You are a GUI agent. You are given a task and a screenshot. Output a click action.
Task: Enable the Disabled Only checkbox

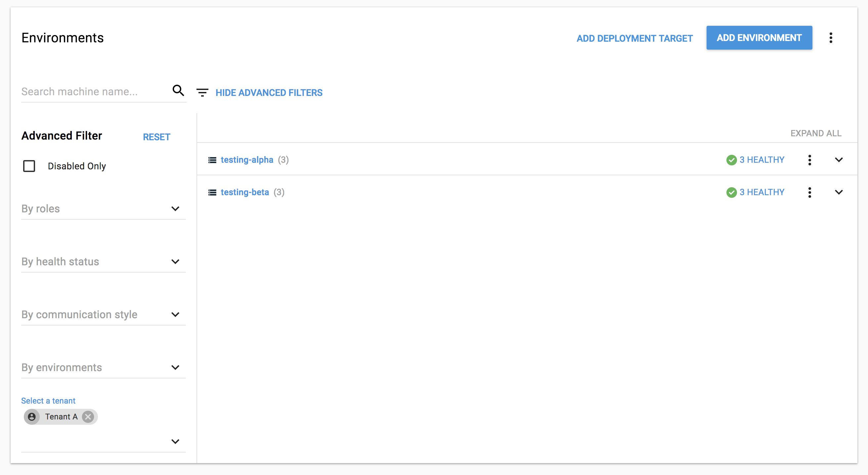[29, 166]
